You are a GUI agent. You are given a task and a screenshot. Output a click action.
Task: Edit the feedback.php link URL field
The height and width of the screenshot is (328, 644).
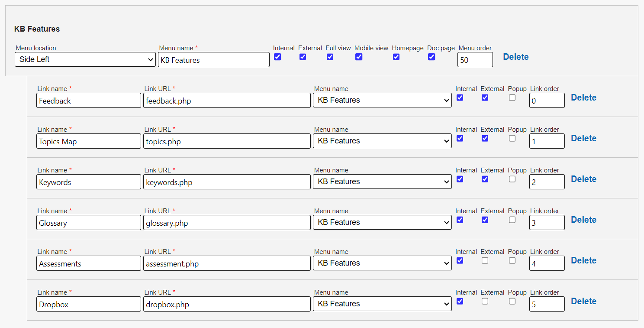[227, 101]
